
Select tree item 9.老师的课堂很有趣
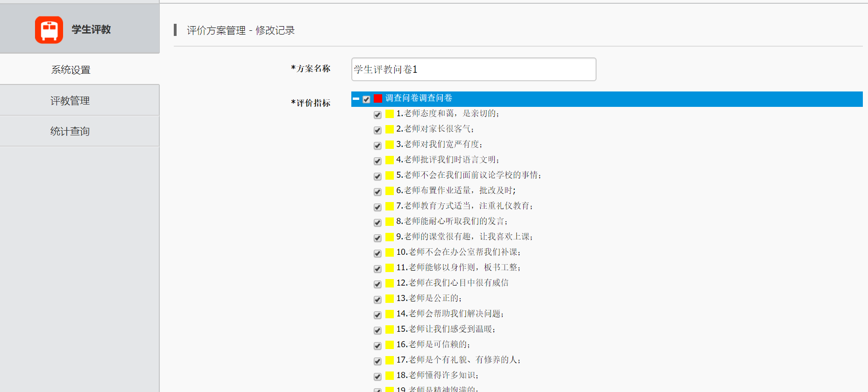[x=464, y=237]
